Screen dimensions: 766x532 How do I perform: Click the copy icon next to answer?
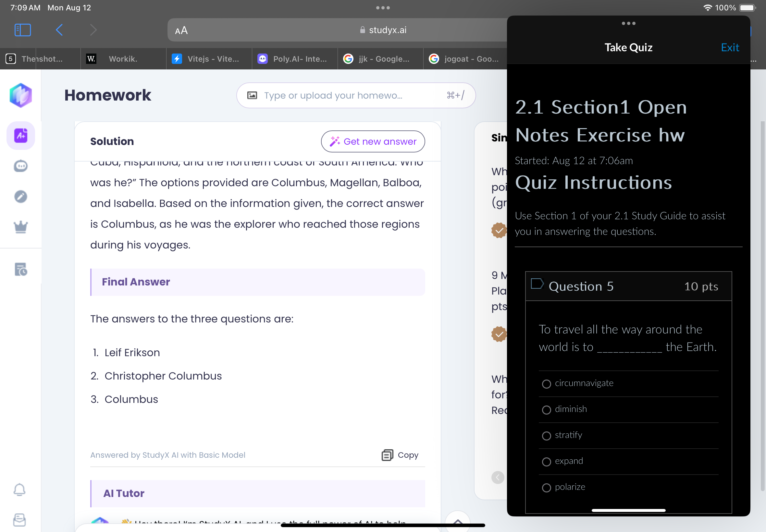pyautogui.click(x=387, y=455)
